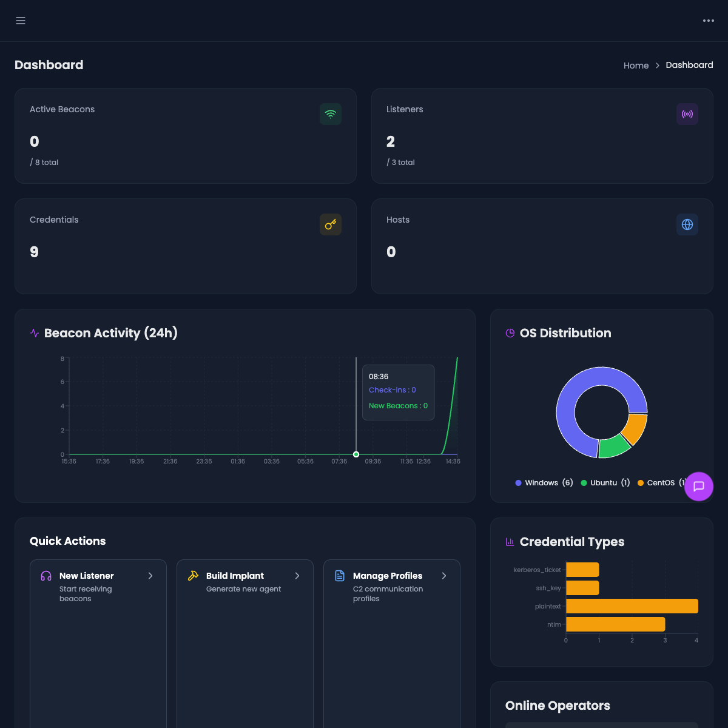This screenshot has height=728, width=728.
Task: Click the plaintext bar in Credential Types
Action: (632, 606)
